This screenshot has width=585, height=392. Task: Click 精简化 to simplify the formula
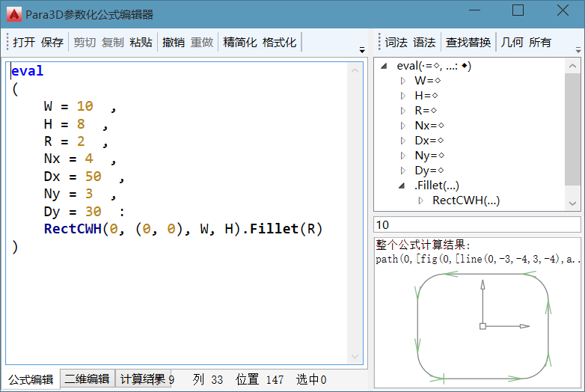tap(240, 42)
